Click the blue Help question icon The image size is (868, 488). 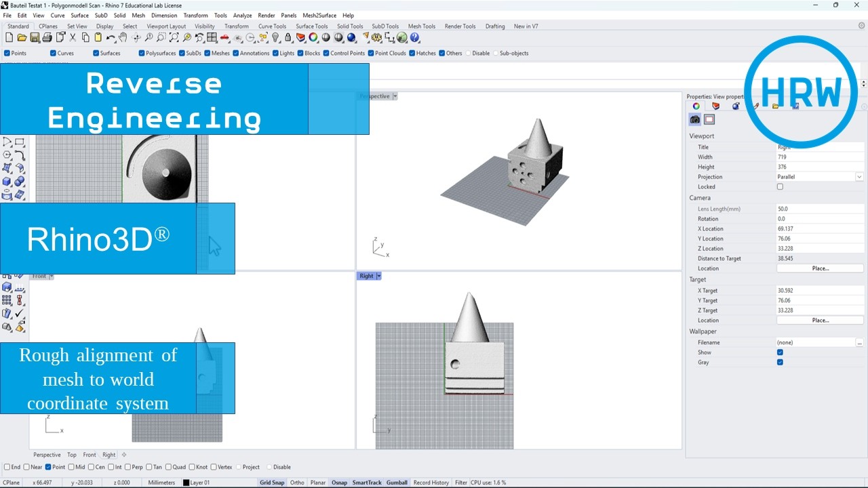pyautogui.click(x=414, y=37)
